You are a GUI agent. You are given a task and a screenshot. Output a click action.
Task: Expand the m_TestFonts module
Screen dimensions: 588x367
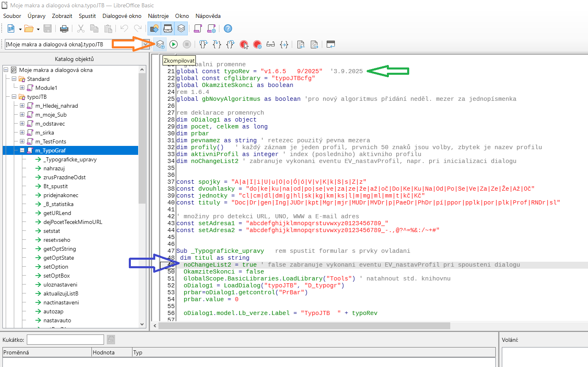(22, 141)
